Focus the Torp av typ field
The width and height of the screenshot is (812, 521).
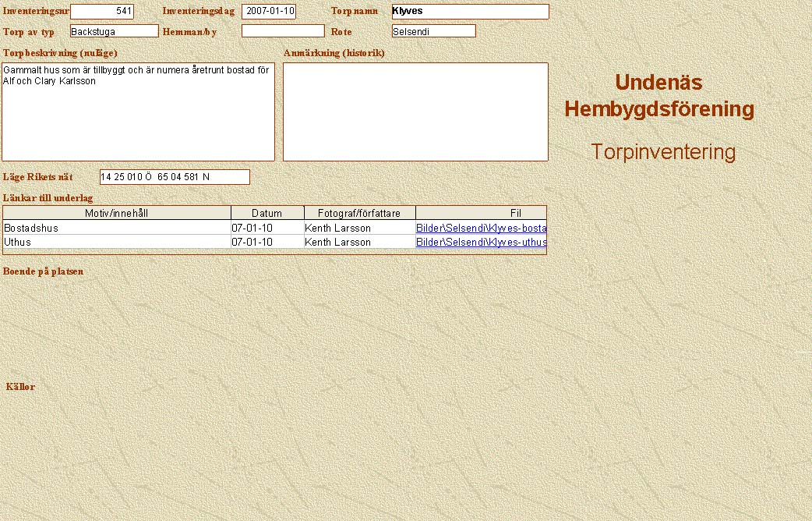114,31
